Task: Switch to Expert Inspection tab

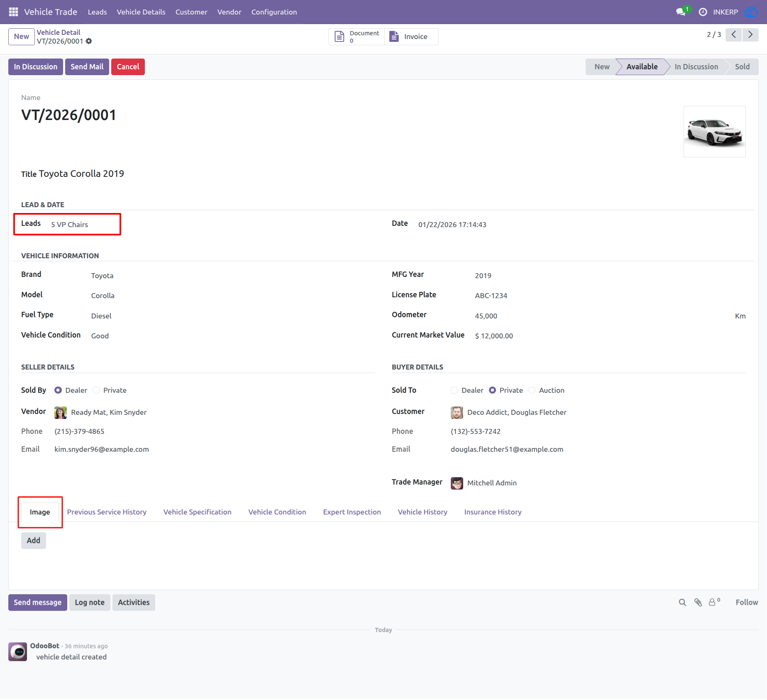Action: [352, 512]
